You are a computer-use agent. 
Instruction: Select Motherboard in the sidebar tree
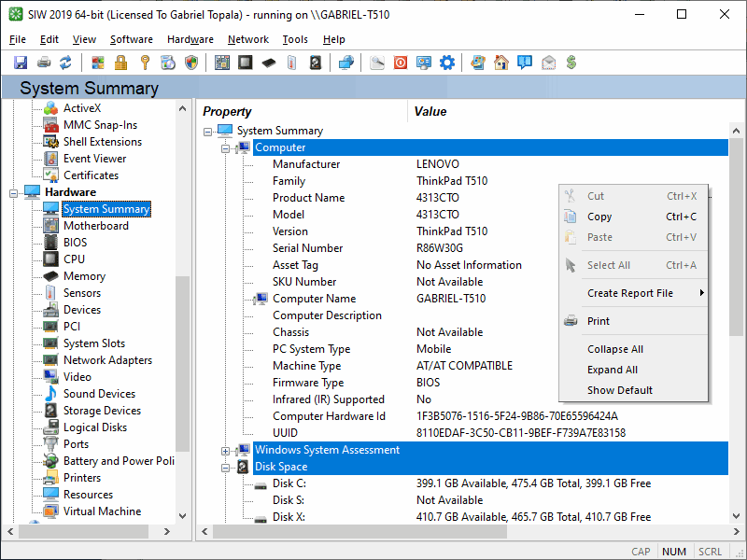pyautogui.click(x=96, y=226)
